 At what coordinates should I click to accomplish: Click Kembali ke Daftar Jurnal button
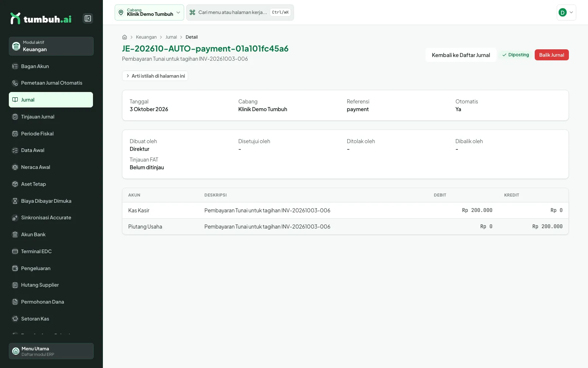point(461,55)
